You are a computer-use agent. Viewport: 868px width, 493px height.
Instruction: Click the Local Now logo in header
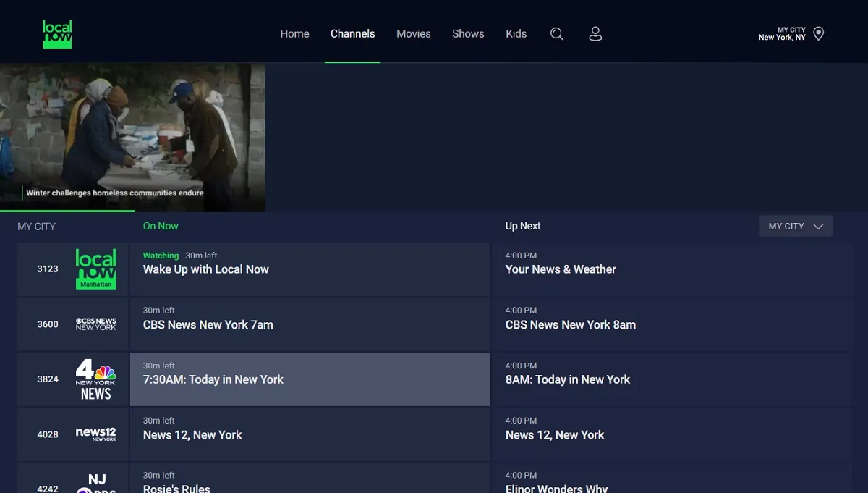click(57, 34)
